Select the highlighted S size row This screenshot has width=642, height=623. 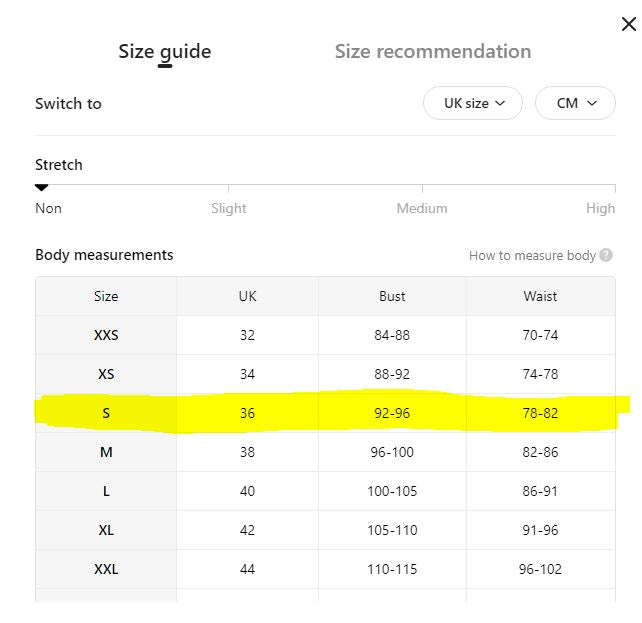(326, 413)
